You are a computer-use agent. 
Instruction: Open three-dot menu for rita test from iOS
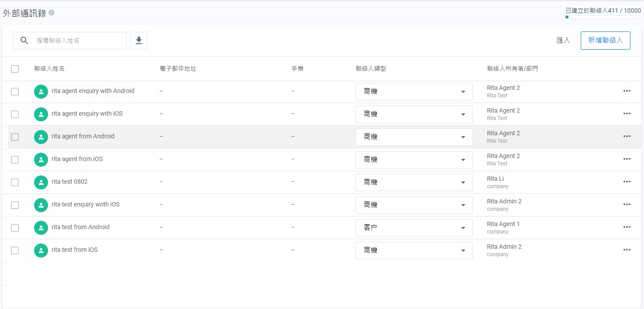(627, 250)
